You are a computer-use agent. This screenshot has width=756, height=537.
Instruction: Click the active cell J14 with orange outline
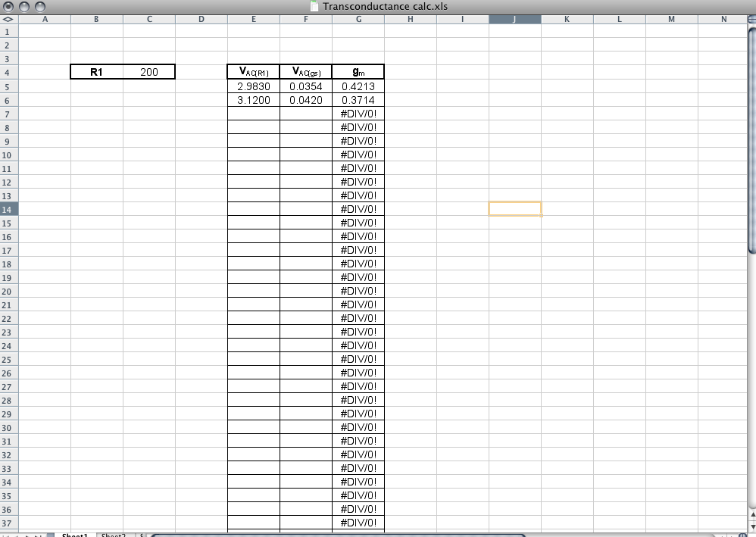point(515,209)
